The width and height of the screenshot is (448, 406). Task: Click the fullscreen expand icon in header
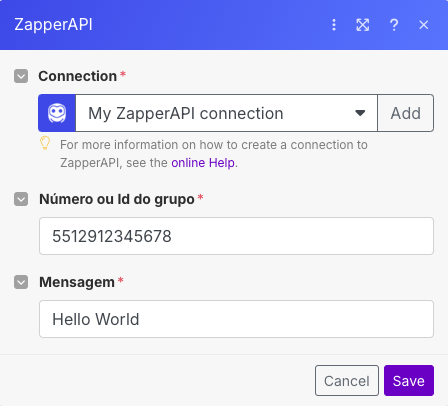363,25
